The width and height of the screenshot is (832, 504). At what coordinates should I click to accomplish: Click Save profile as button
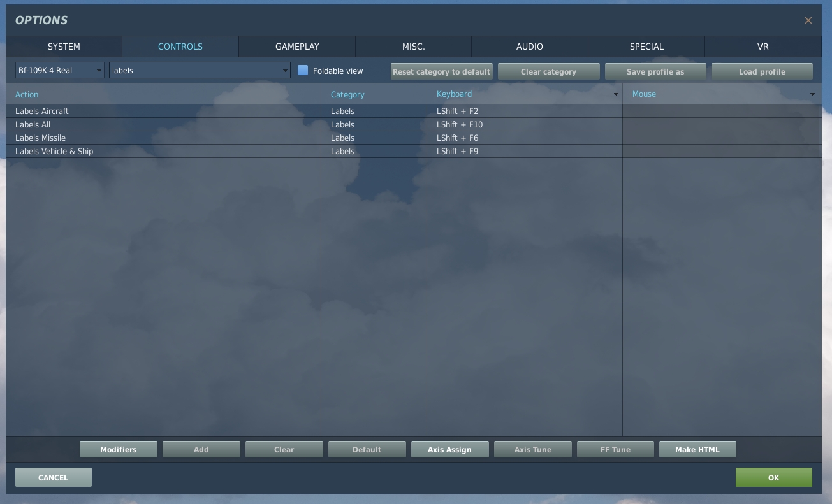655,71
